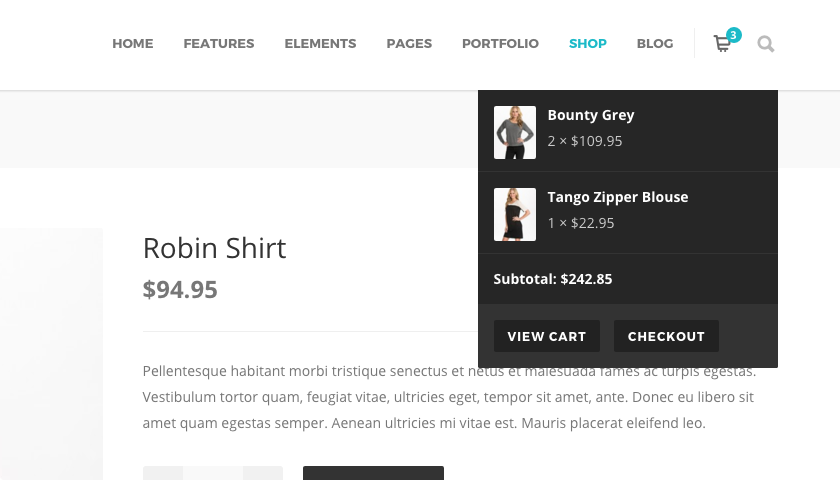Click the dark button beside quantity selector
The image size is (840, 480).
(373, 473)
